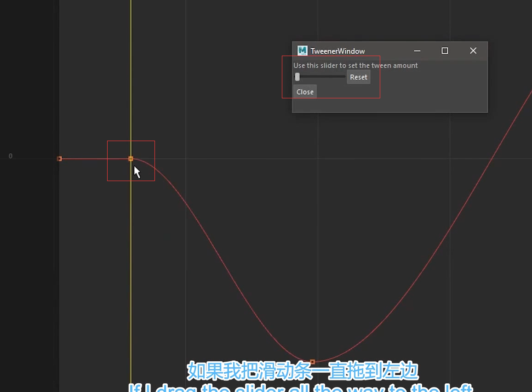The height and width of the screenshot is (392, 532).
Task: Maximize the TweenerWindow
Action: click(445, 51)
